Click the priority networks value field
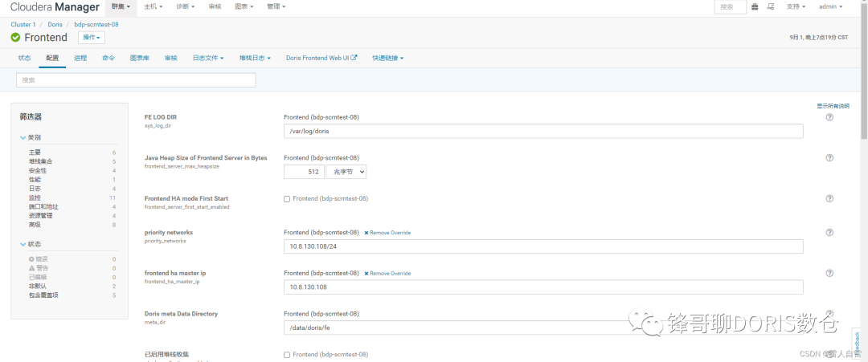Screen dimensions: 868x362 click(543, 246)
